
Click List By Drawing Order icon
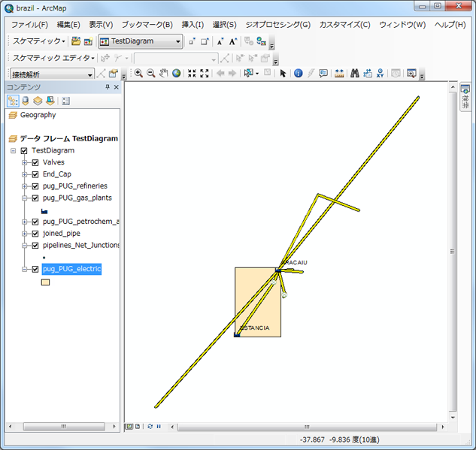tap(13, 101)
